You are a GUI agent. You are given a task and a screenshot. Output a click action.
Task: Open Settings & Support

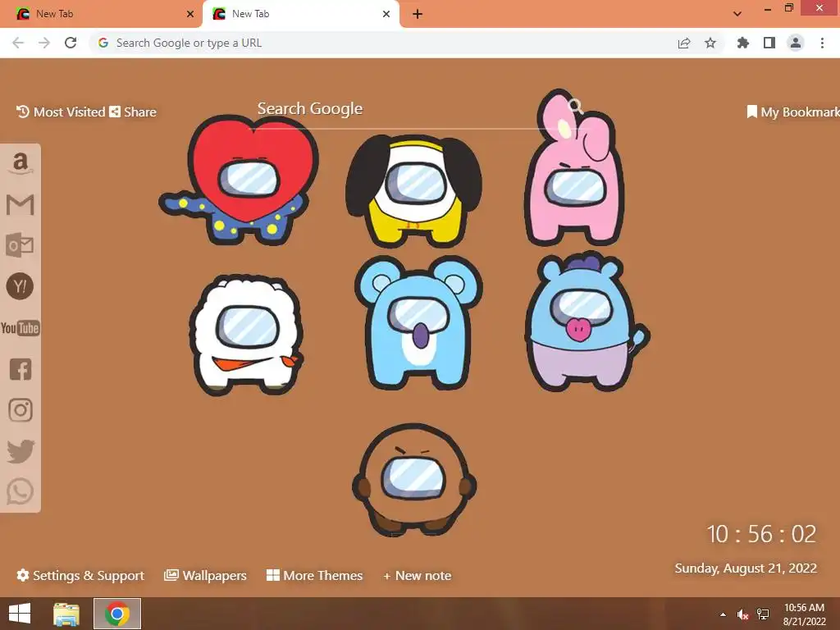coord(80,575)
